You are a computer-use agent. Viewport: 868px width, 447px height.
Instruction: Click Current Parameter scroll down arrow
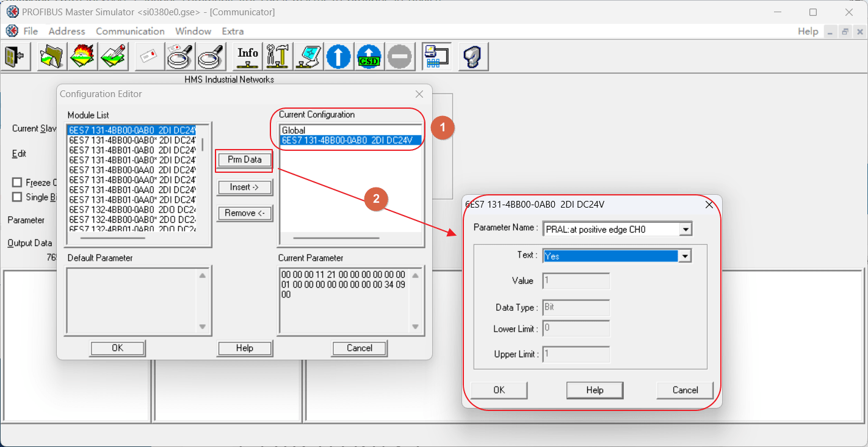coord(415,327)
